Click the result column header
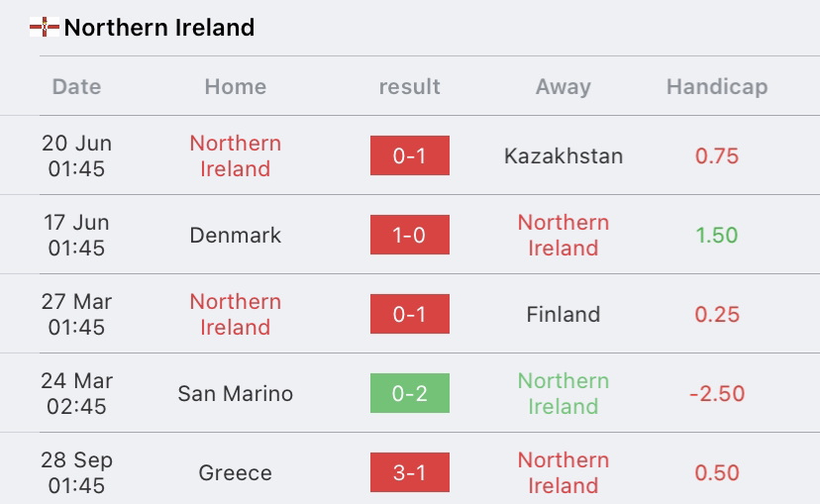This screenshot has height=504, width=820. [x=409, y=86]
